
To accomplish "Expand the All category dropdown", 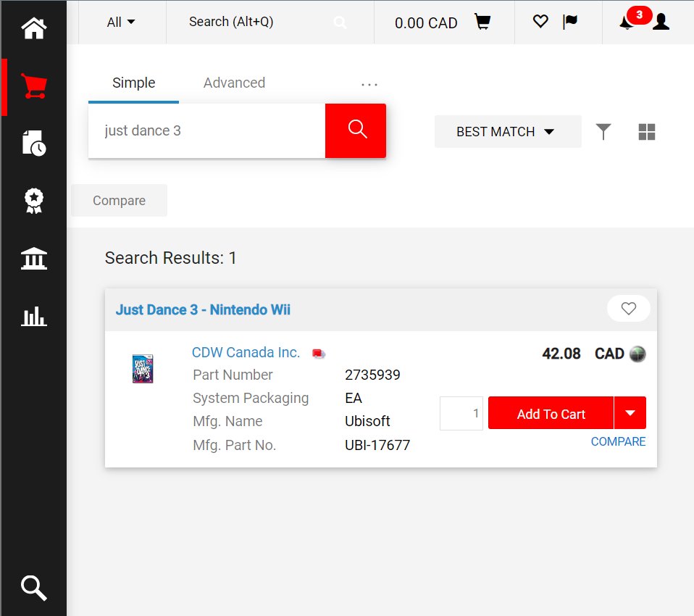I will [121, 22].
